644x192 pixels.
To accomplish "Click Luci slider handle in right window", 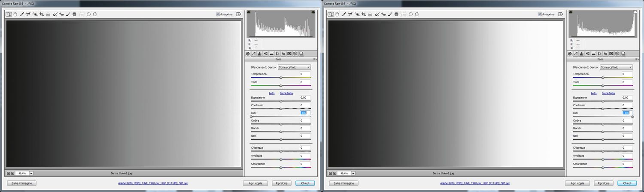I will pos(632,116).
